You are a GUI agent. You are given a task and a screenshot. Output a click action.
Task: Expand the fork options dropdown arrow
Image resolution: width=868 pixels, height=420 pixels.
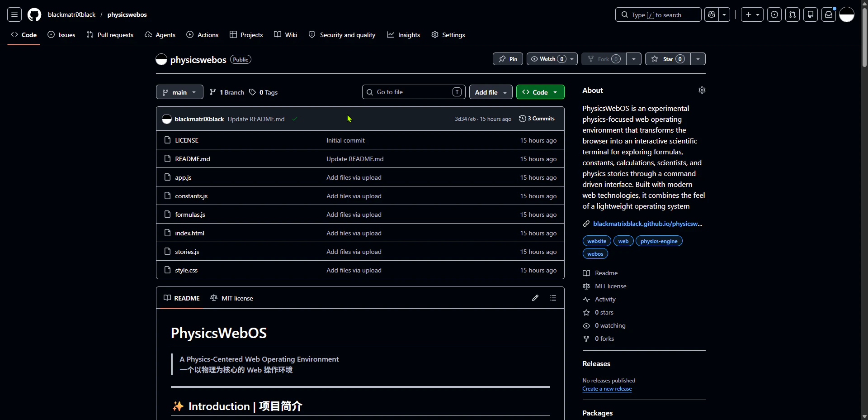[x=634, y=59]
